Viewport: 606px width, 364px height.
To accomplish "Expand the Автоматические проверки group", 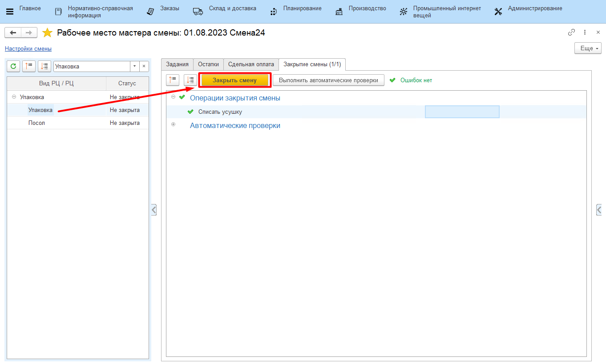I will click(x=174, y=124).
